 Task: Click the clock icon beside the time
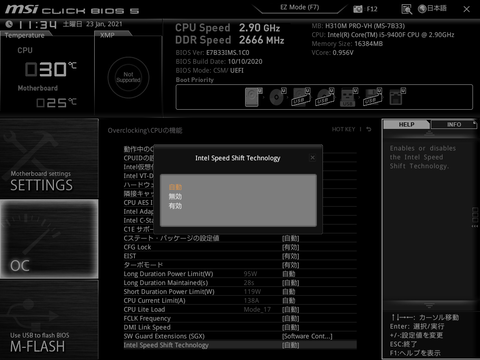[x=9, y=24]
